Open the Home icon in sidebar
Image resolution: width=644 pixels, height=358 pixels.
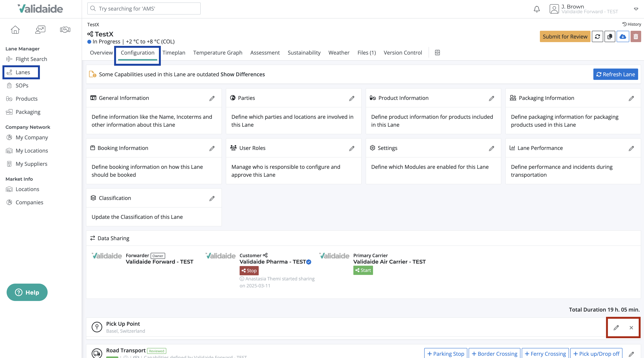(x=15, y=30)
